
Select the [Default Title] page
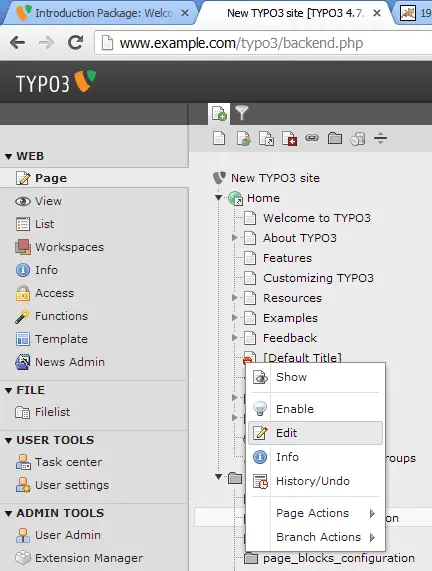pos(302,357)
